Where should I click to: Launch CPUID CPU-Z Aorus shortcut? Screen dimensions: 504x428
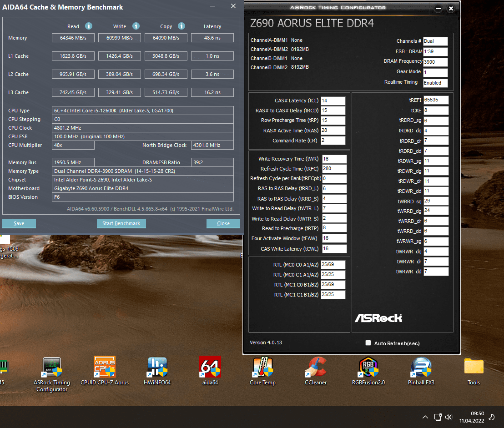tap(105, 371)
